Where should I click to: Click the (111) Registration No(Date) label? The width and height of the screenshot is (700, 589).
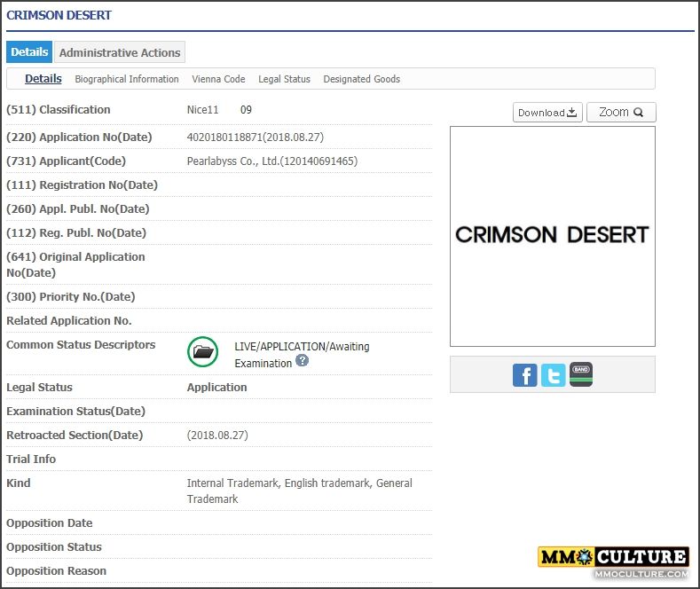tap(83, 185)
